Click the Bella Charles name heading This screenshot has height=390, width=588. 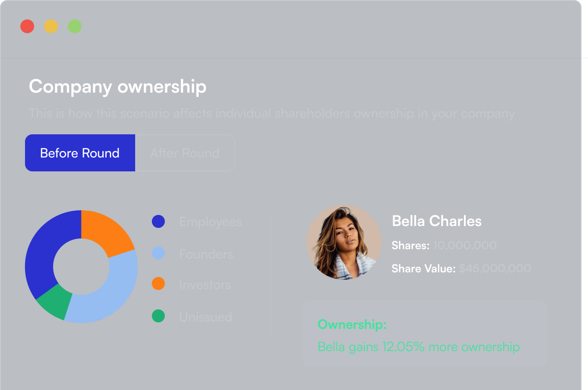click(x=436, y=221)
